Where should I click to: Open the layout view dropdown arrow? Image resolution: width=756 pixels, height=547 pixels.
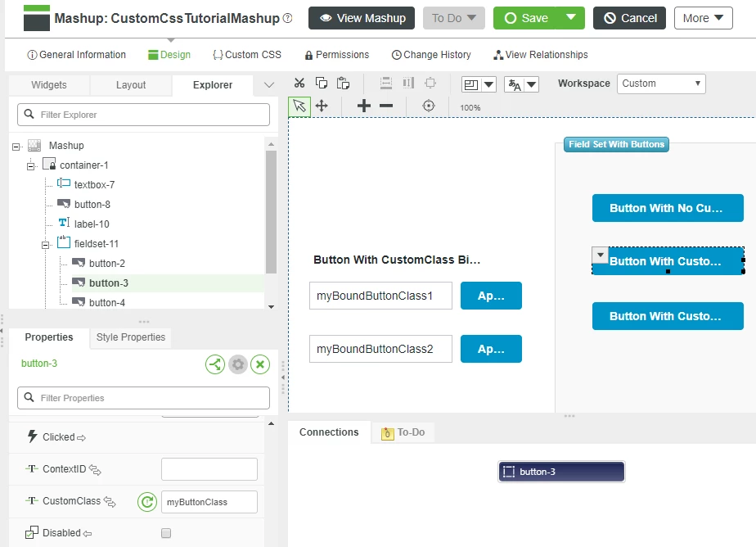click(x=489, y=85)
